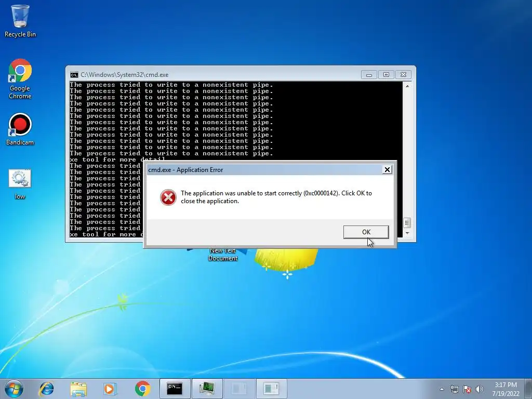Screen dimensions: 532x399
Task: Open the Action Center flag icon
Action: point(467,389)
